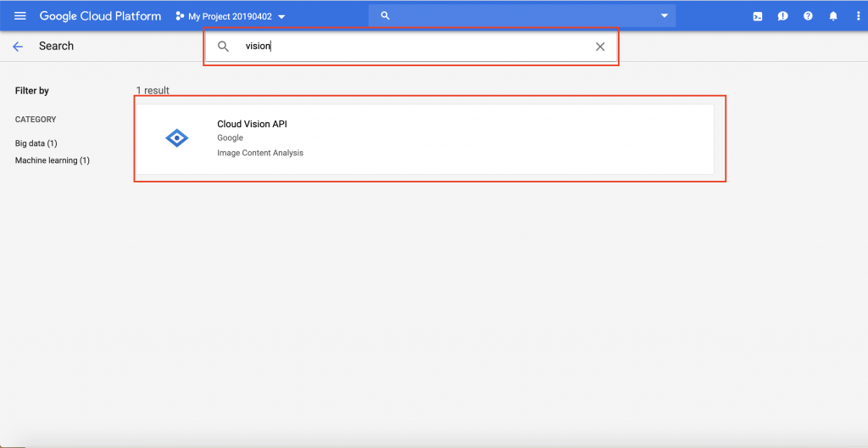Image resolution: width=868 pixels, height=448 pixels.
Task: Filter by Big data category
Action: click(36, 143)
